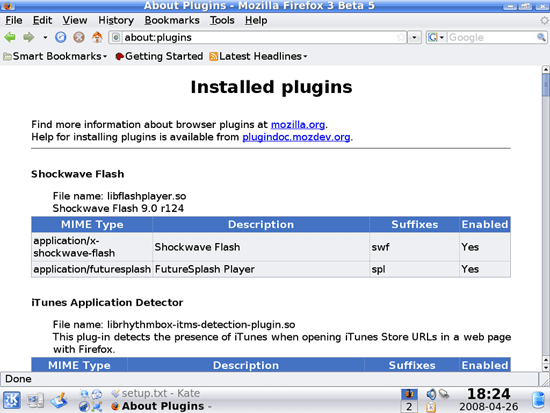Click the vertical scrollbar handle

(x=545, y=85)
